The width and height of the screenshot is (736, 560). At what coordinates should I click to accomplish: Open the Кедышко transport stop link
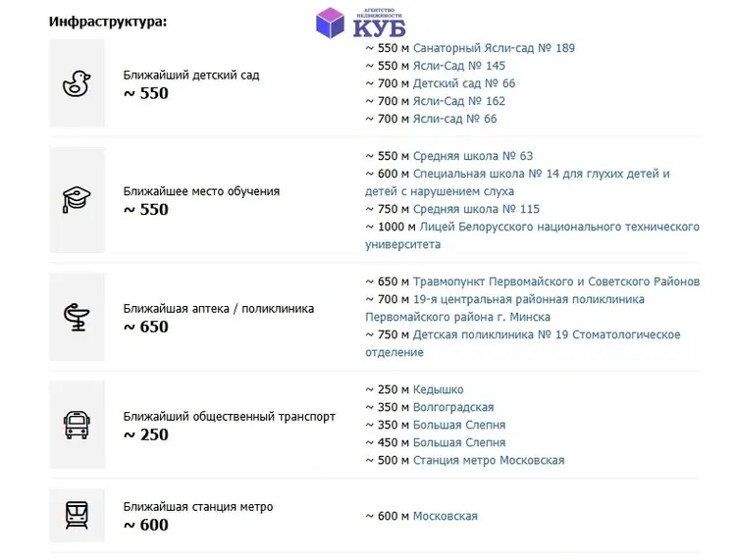(x=438, y=389)
